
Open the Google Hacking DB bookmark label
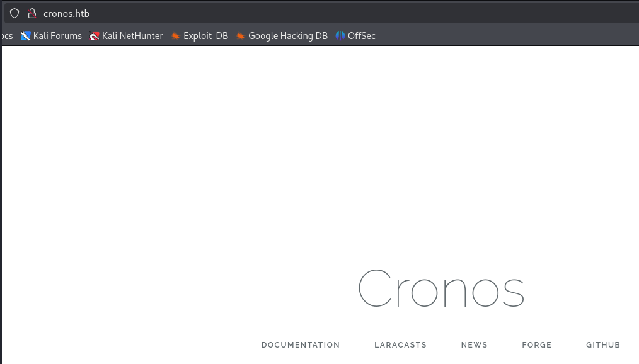point(288,36)
